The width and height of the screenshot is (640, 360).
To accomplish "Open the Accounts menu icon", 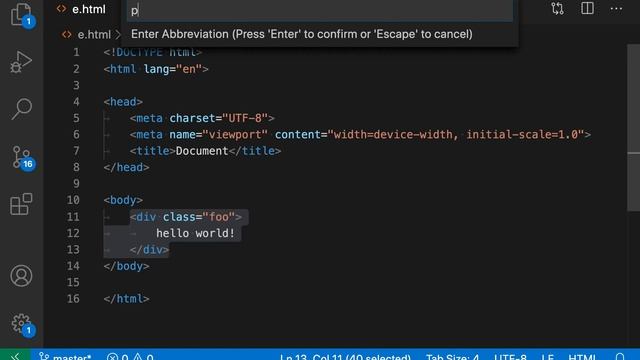I will coord(21,276).
